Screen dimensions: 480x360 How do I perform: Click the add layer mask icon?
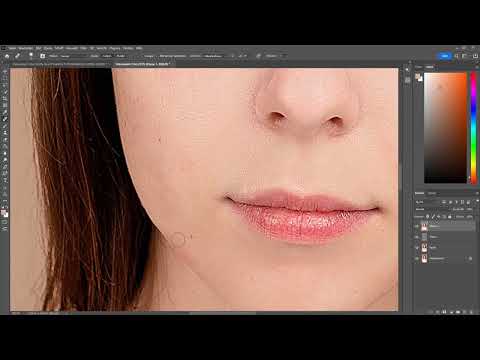444,312
